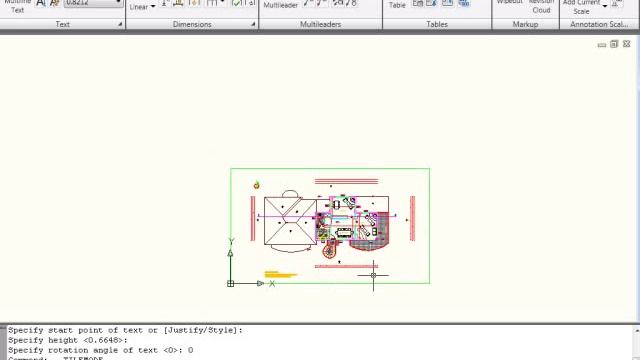
Task: Click the Annotation Scal... panel title
Action: (x=599, y=24)
